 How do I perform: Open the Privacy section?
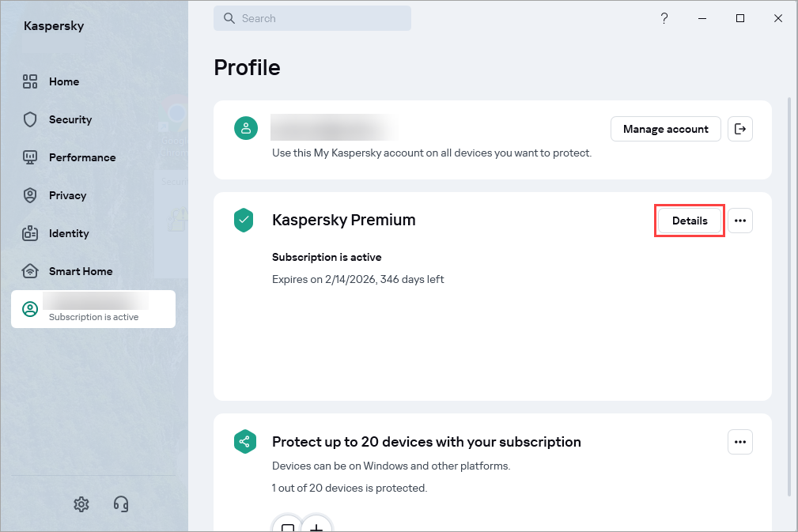[x=67, y=195]
